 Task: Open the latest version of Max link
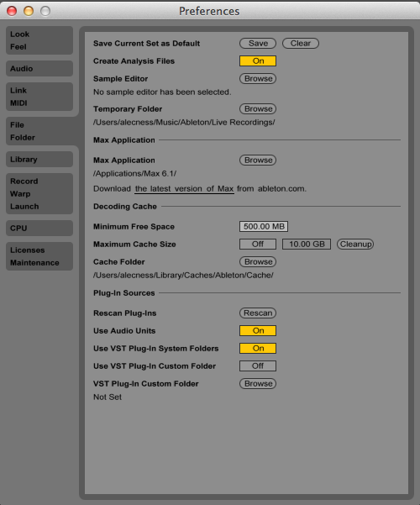(x=184, y=189)
